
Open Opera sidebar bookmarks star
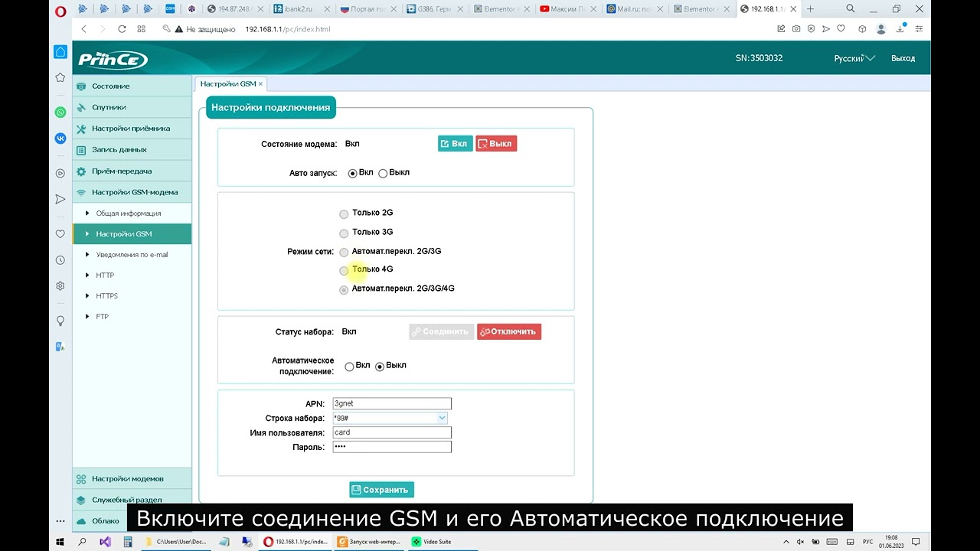[60, 77]
